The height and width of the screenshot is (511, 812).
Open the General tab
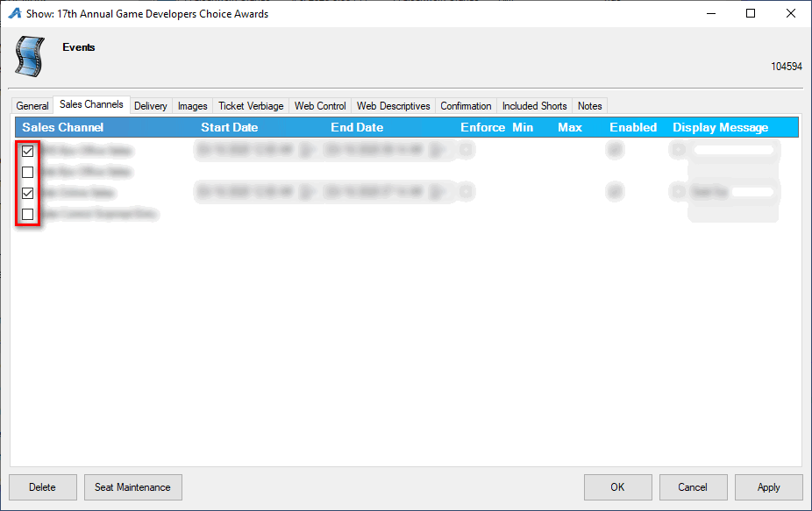(x=32, y=105)
